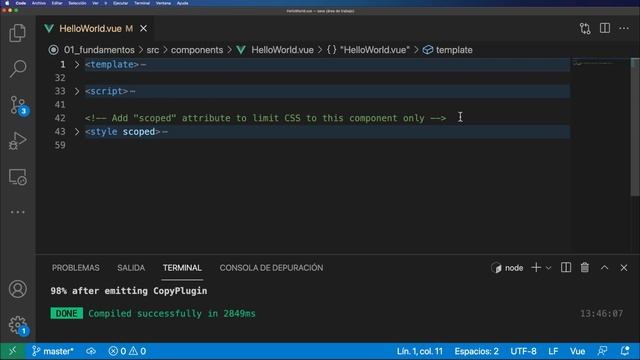The width and height of the screenshot is (640, 360).
Task: Open remote window button in status bar
Action: [x=13, y=351]
